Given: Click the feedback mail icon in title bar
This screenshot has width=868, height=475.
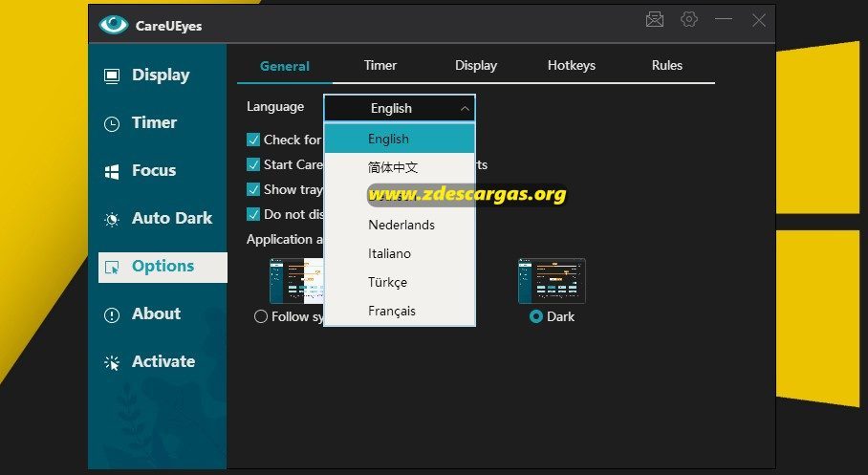Looking at the screenshot, I should click(654, 20).
